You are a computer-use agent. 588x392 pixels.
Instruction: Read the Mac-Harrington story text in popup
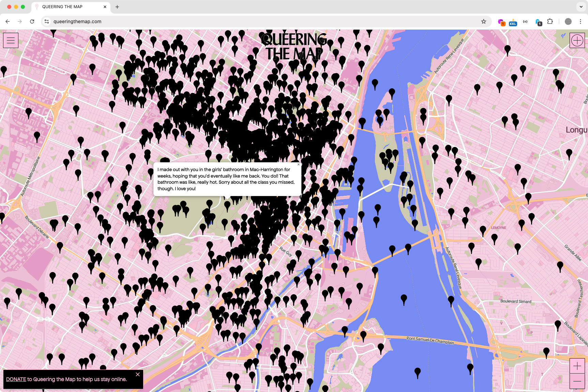226,179
